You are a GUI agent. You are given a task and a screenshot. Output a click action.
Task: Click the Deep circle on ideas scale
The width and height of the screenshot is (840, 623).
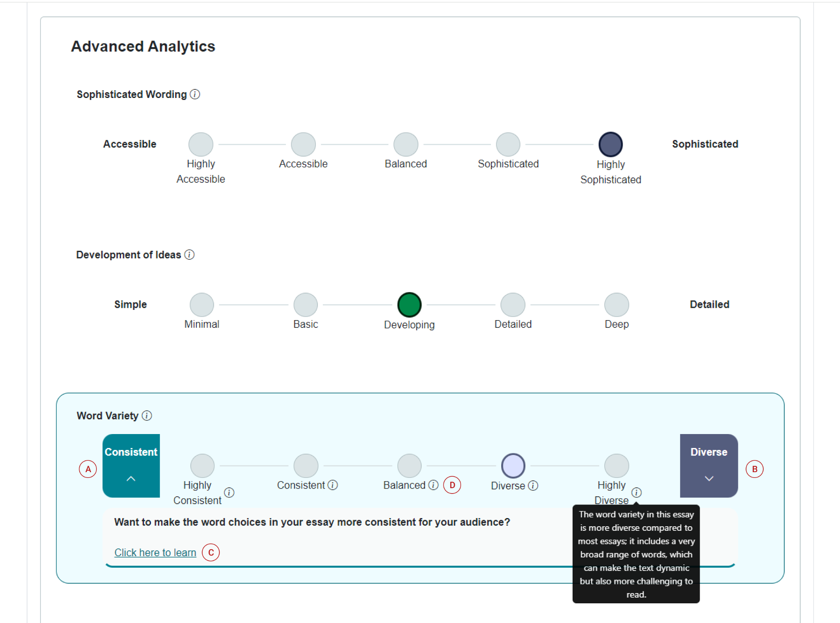click(616, 305)
